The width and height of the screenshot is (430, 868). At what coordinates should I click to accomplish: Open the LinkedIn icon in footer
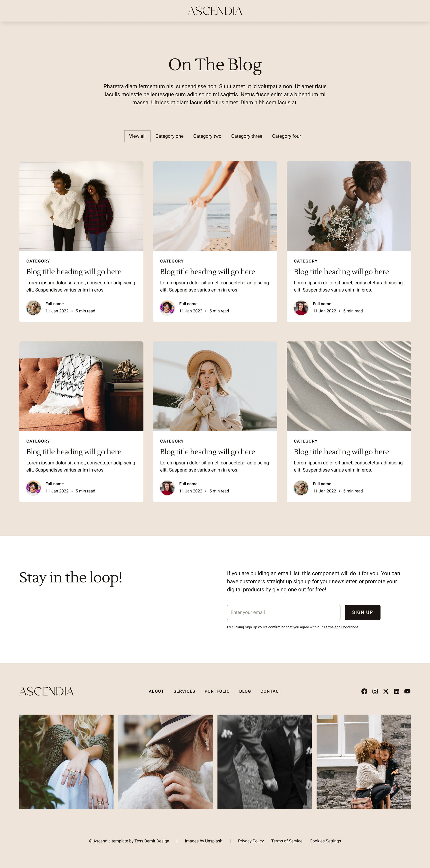pyautogui.click(x=397, y=691)
